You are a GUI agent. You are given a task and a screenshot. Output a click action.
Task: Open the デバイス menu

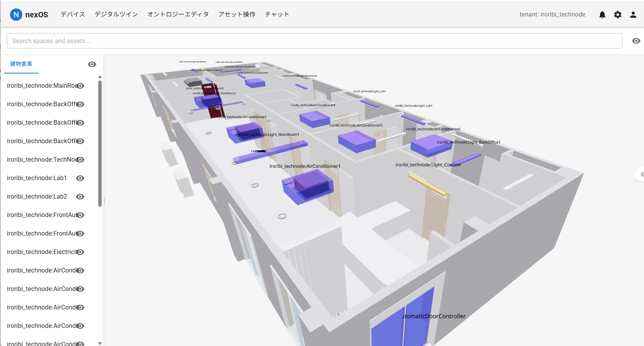(x=73, y=14)
